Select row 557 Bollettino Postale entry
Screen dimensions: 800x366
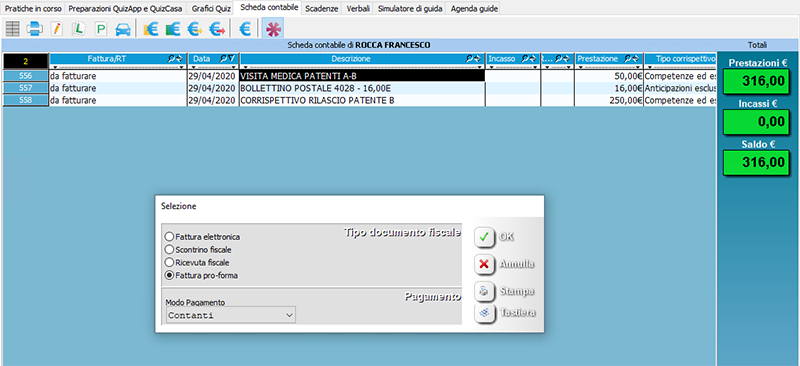pyautogui.click(x=358, y=88)
